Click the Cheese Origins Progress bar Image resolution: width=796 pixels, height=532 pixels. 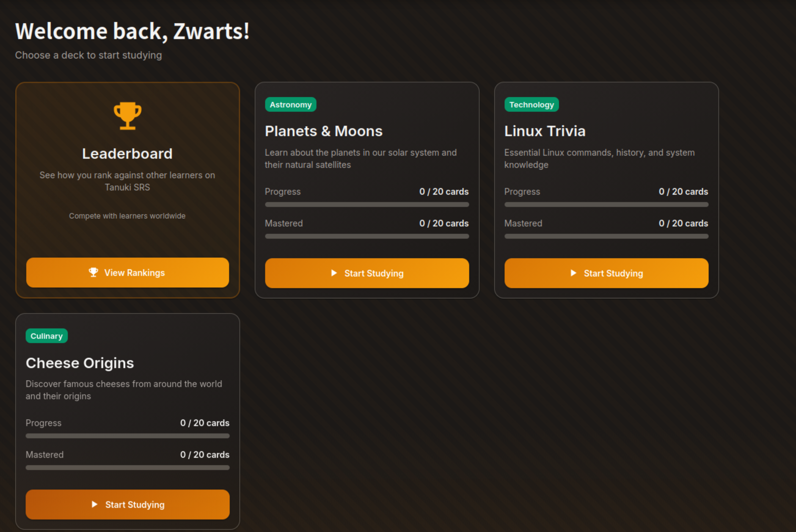[127, 436]
